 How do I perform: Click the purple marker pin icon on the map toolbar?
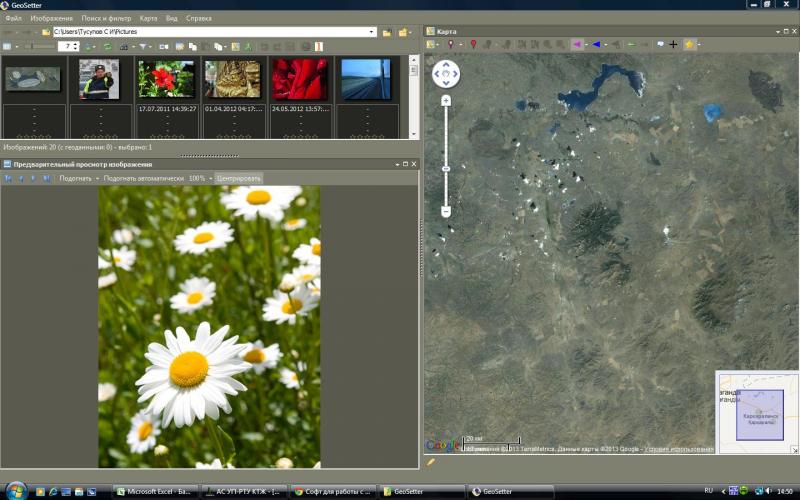point(451,44)
